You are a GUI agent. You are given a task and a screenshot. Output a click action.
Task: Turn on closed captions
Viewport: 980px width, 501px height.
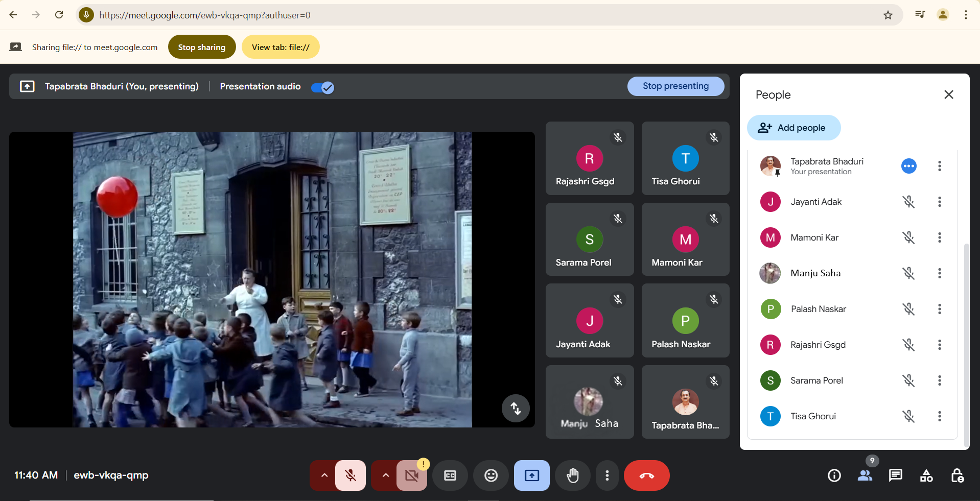(x=450, y=475)
